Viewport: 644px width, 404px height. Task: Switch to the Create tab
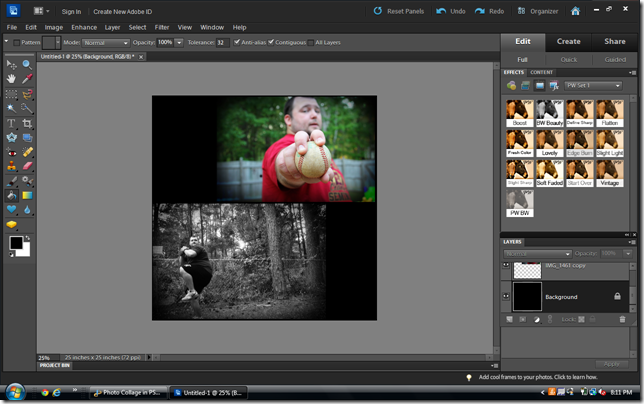click(568, 41)
